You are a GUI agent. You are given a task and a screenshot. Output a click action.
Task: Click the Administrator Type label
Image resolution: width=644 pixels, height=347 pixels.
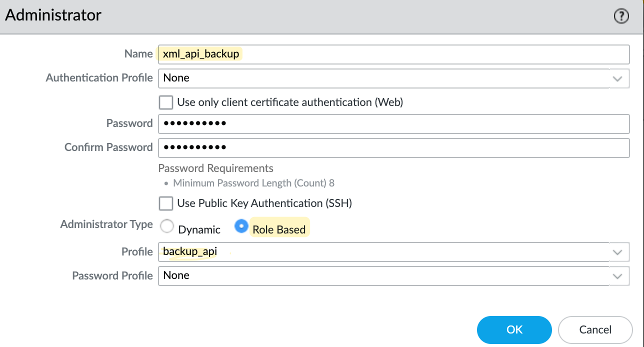click(x=106, y=224)
